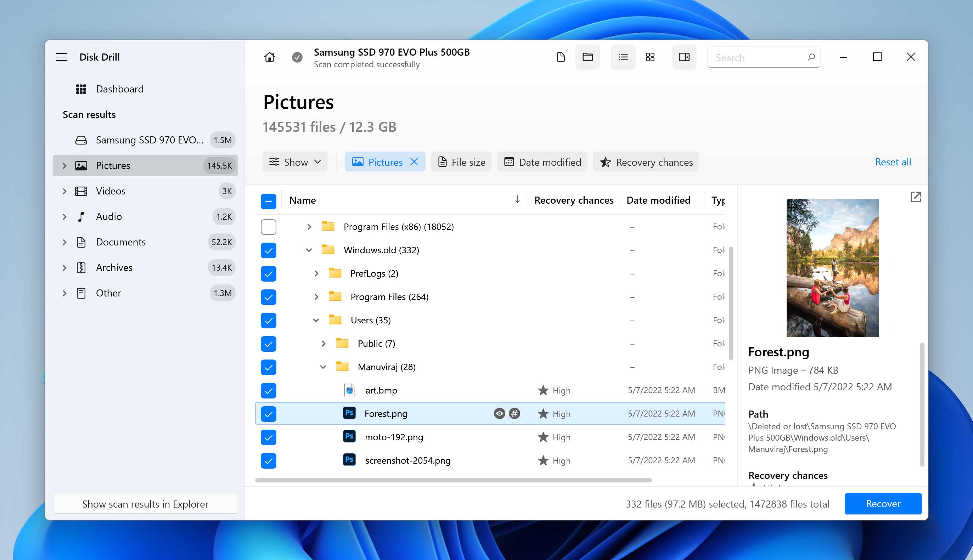The width and height of the screenshot is (973, 560).
Task: Click the preview eye icon on Forest.png
Action: [500, 413]
